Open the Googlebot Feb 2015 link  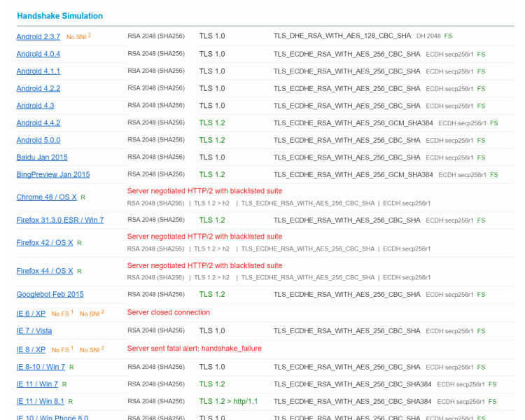50,295
